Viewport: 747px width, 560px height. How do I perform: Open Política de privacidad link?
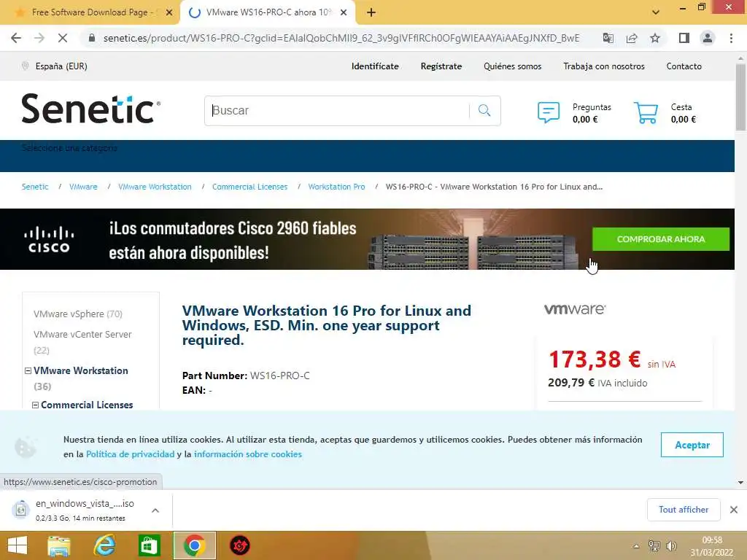coord(130,454)
